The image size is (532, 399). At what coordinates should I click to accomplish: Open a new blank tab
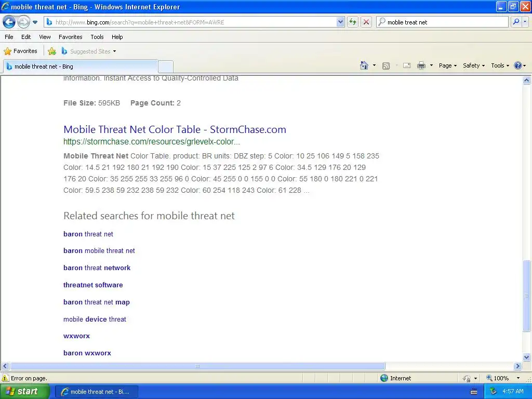(x=166, y=66)
